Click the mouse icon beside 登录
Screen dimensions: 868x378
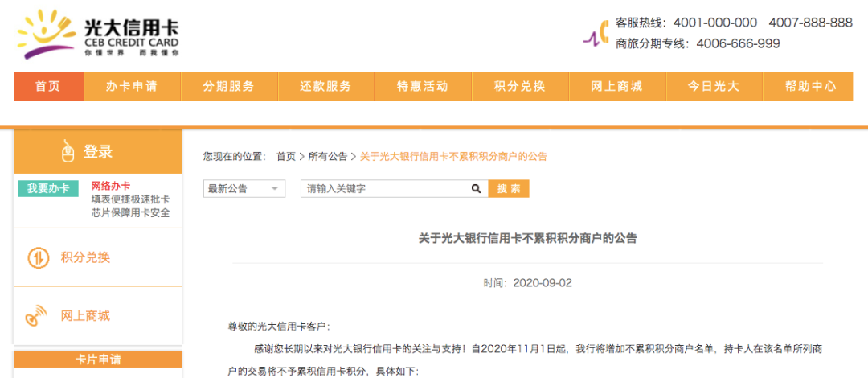coord(68,150)
